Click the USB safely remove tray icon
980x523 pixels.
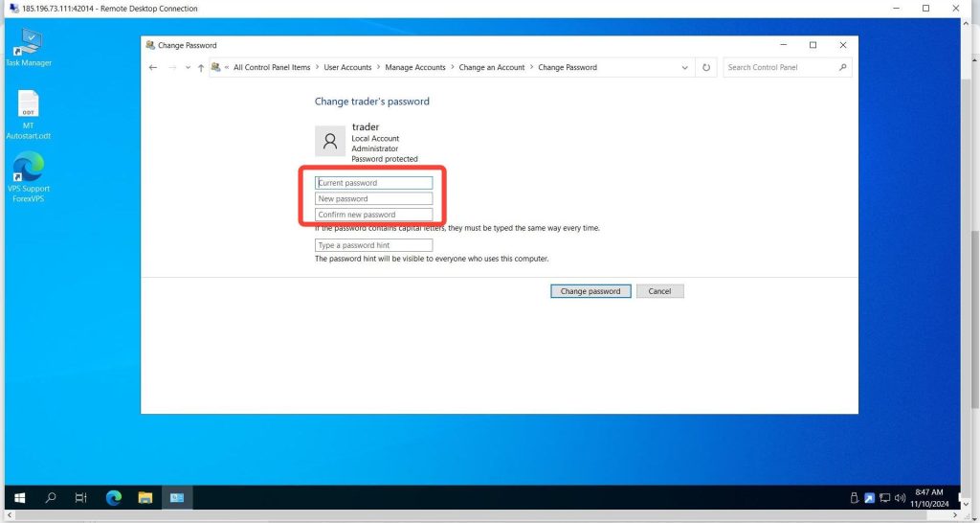855,498
